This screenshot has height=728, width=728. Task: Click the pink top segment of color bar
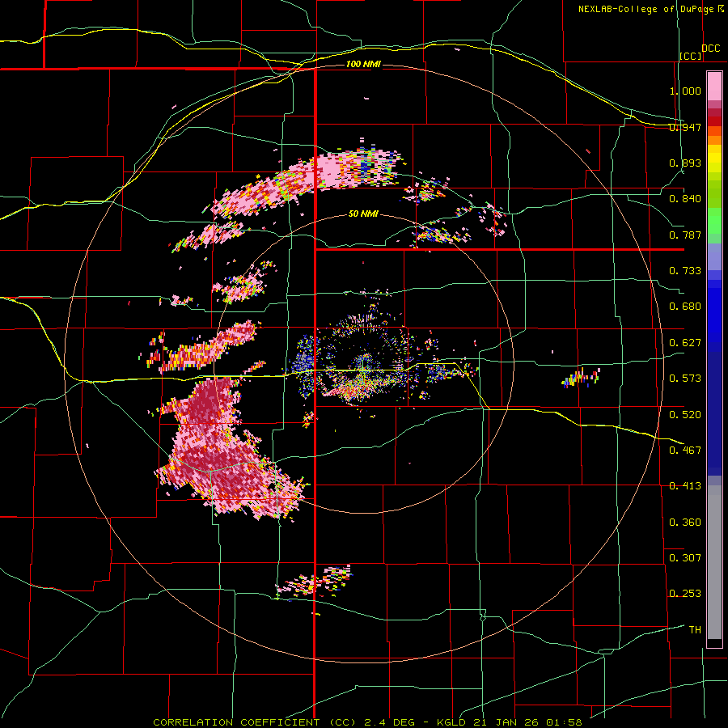coord(714,86)
